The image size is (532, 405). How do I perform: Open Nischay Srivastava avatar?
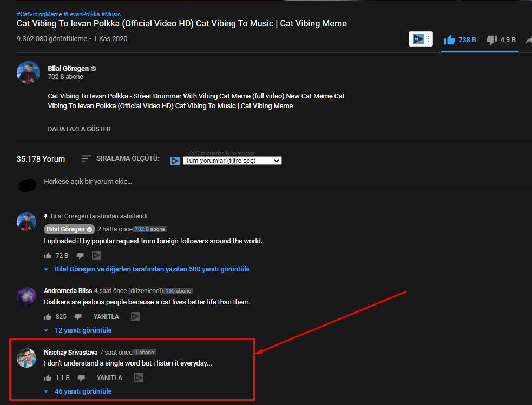point(27,358)
